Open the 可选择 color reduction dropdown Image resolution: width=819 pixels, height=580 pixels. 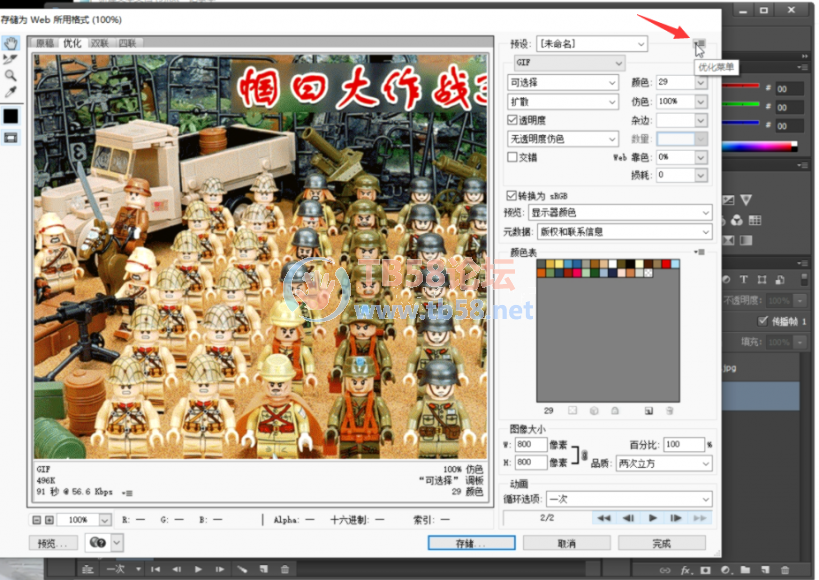(x=563, y=83)
